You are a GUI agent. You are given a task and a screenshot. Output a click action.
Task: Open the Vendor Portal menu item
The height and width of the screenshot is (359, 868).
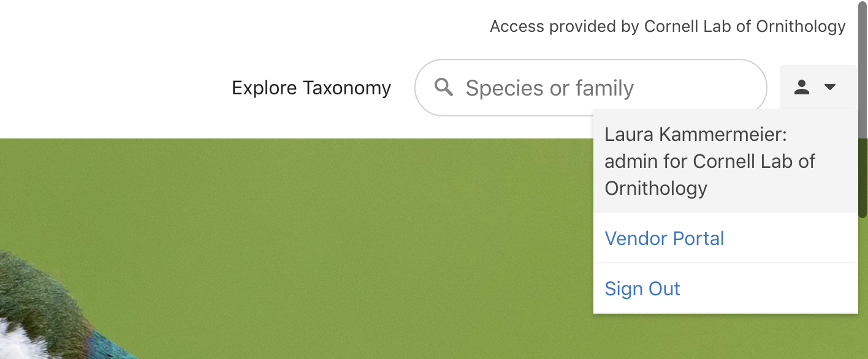664,238
